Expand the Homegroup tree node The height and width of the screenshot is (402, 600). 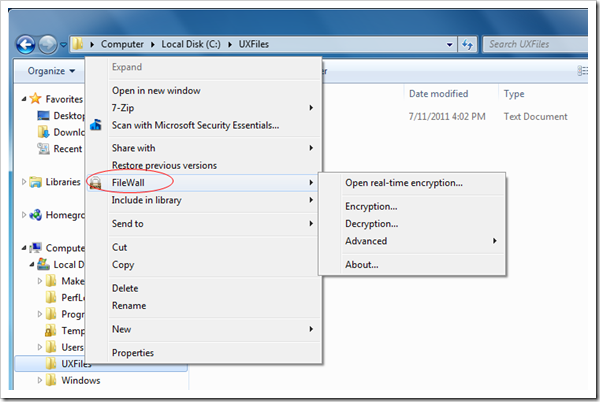click(24, 215)
